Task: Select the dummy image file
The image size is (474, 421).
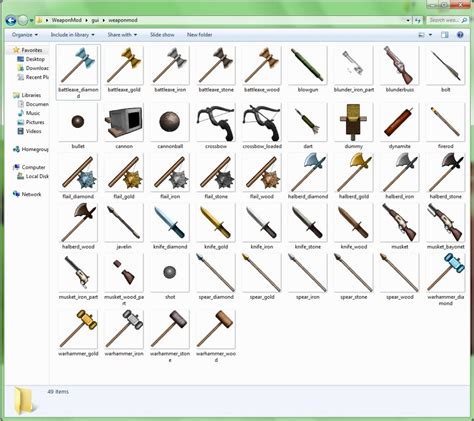Action: (353, 126)
